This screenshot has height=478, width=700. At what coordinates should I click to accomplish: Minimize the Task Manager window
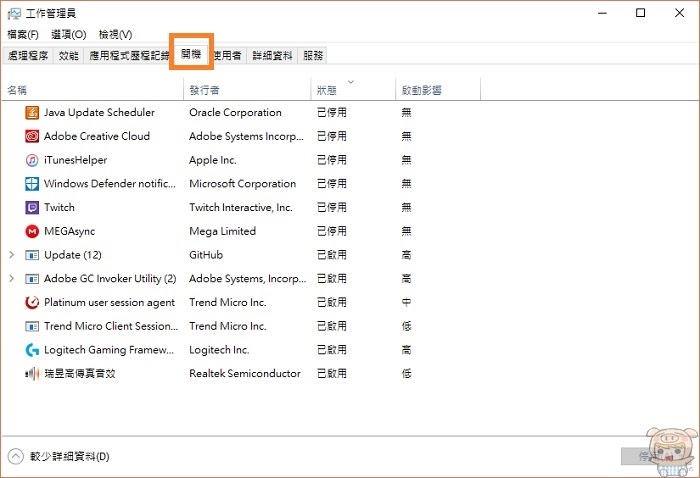point(602,13)
